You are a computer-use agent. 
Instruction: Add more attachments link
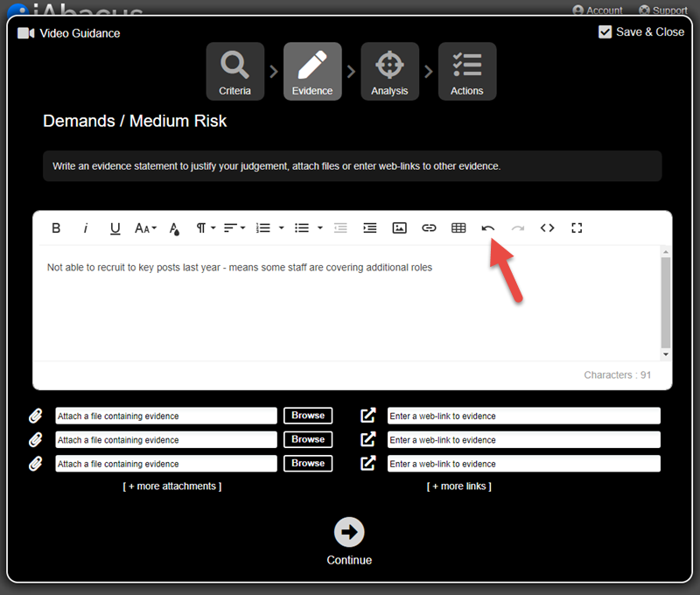point(172,486)
